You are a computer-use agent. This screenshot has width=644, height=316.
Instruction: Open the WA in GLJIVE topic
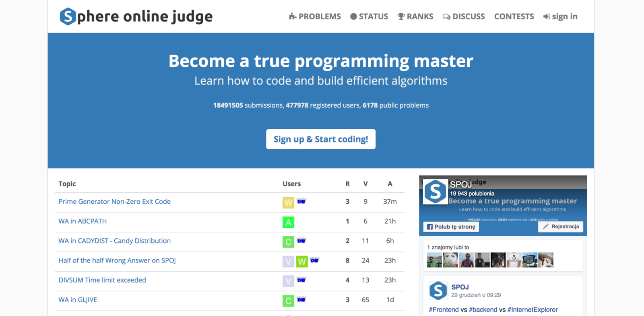pos(78,300)
